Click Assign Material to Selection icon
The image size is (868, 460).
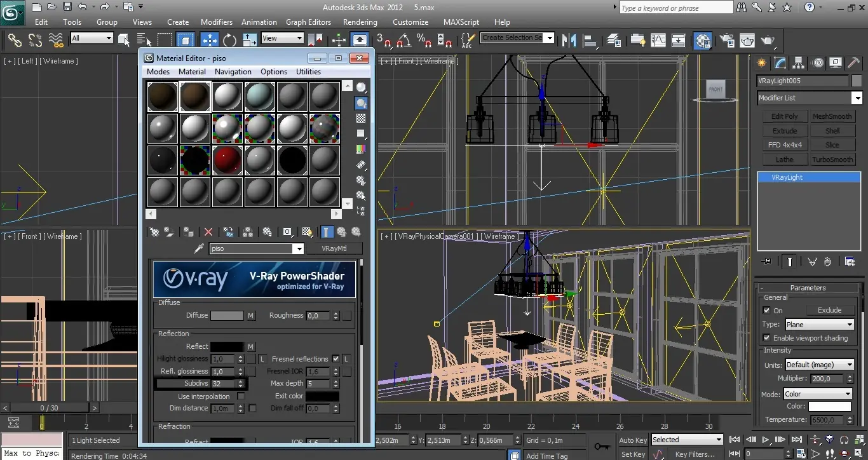(x=188, y=232)
